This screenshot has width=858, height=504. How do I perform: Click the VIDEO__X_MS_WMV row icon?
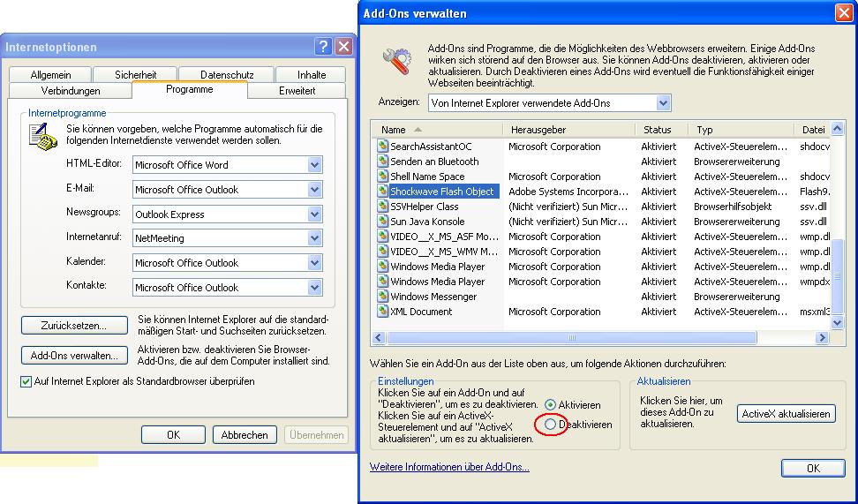[x=382, y=252]
